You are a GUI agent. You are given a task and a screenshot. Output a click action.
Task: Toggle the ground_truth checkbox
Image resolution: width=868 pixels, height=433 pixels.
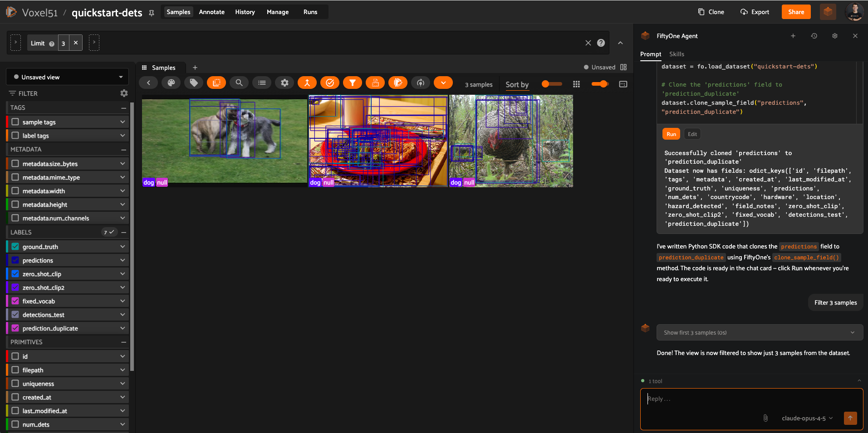15,247
